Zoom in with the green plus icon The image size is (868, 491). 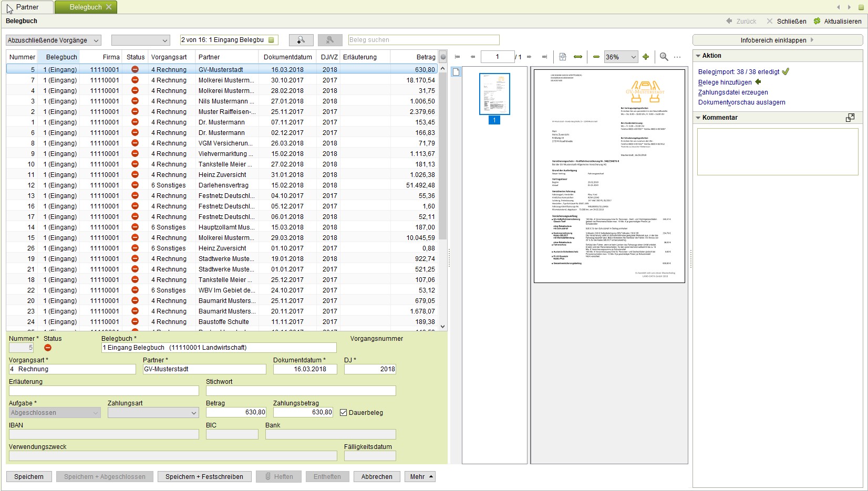point(646,57)
